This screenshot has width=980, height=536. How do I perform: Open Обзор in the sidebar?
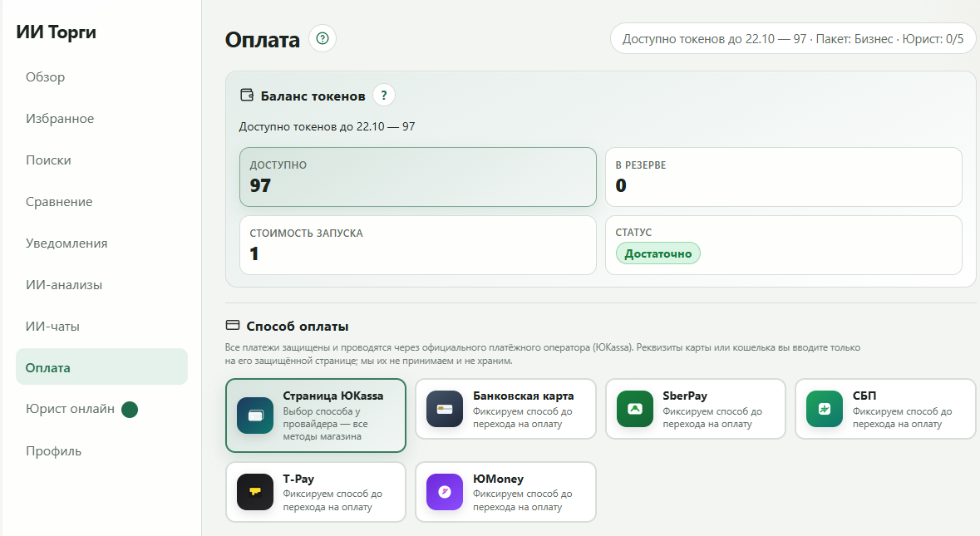101,76
